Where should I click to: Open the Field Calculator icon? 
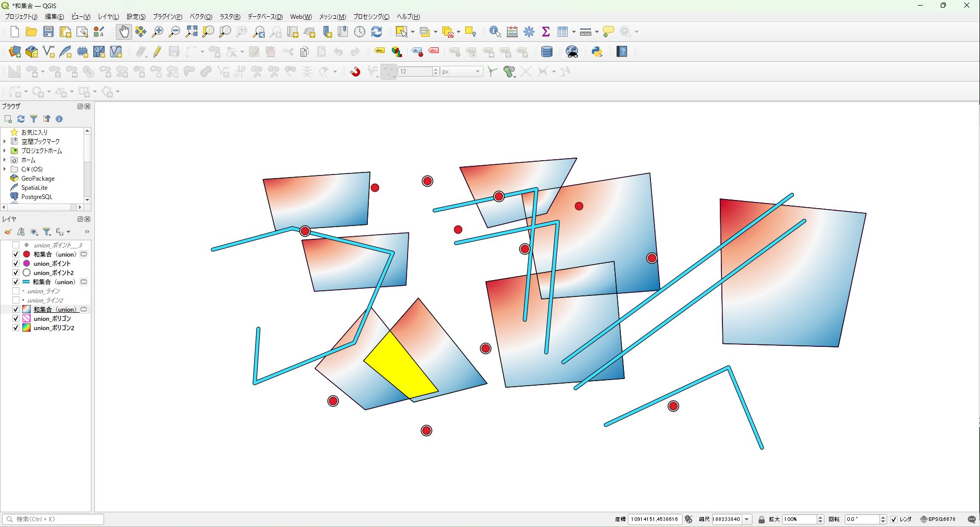coord(512,32)
